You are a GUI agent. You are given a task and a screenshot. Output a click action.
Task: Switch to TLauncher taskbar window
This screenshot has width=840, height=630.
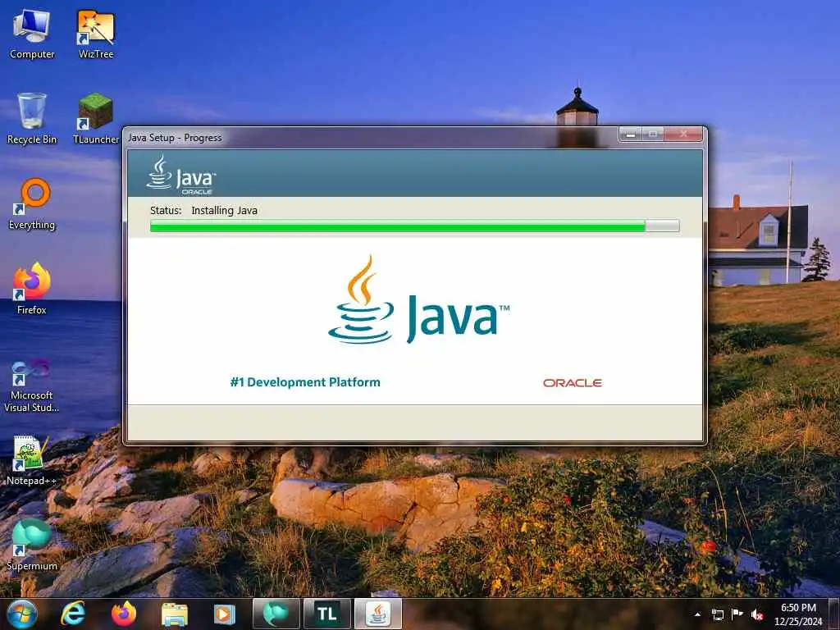327,614
